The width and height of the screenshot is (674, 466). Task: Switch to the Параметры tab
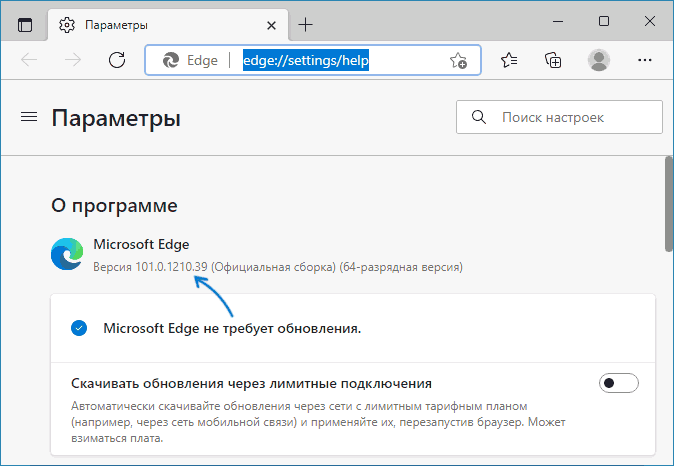[168, 25]
